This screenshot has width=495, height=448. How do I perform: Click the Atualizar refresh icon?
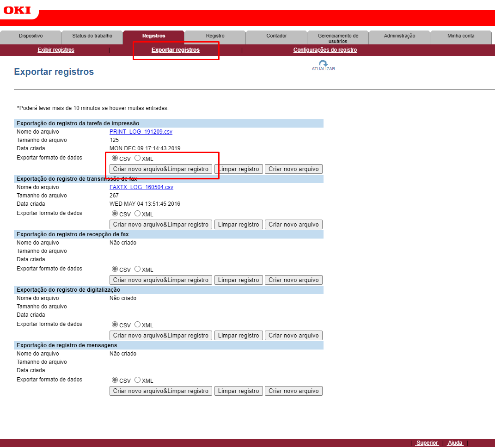point(323,64)
